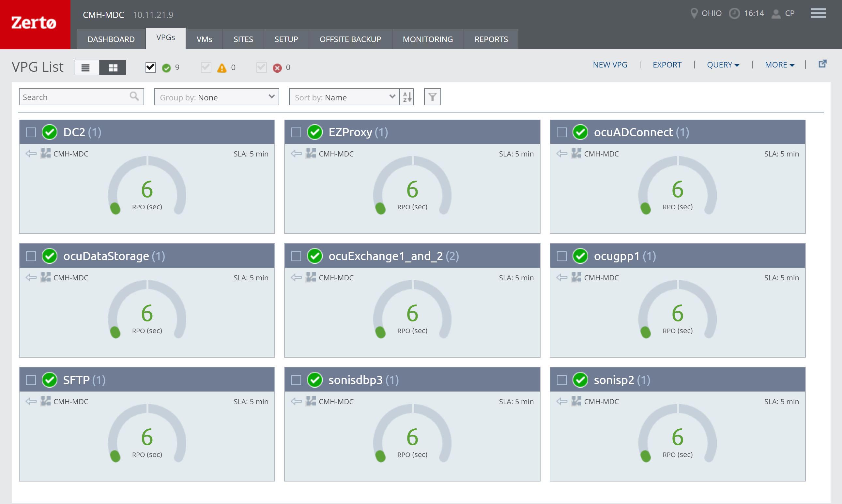Screen dimensions: 842x504
Task: Open the Group by dropdown
Action: (216, 97)
